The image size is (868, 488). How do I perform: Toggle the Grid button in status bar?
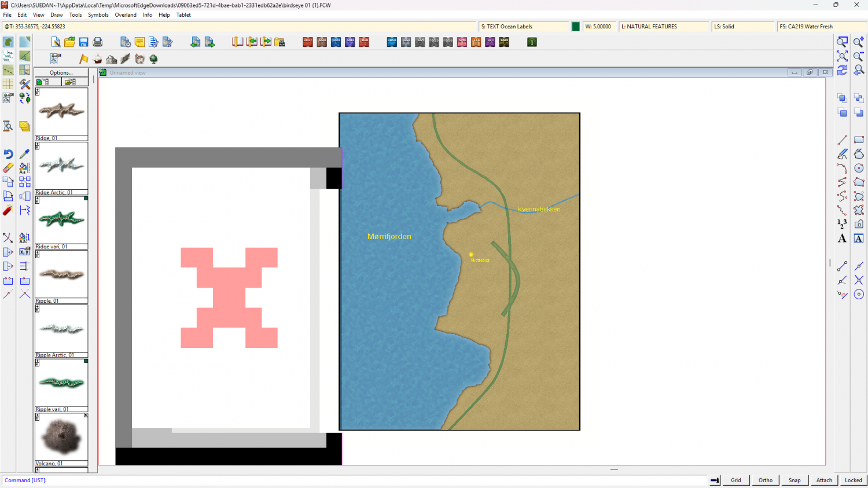pyautogui.click(x=735, y=480)
